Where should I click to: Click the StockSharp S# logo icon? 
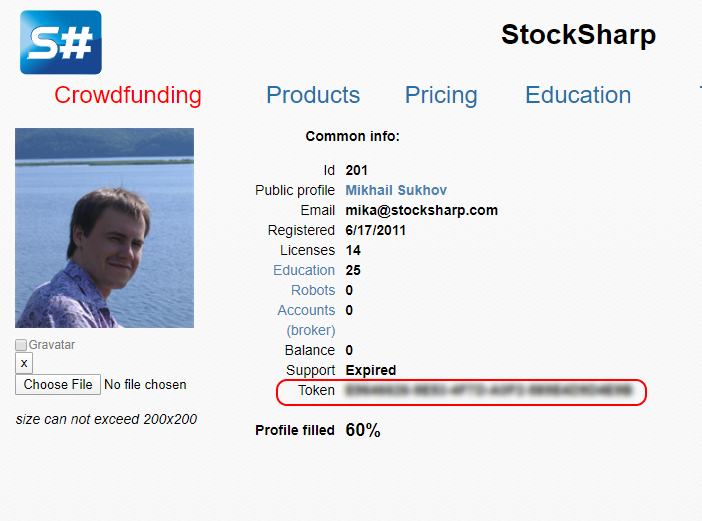pyautogui.click(x=60, y=42)
